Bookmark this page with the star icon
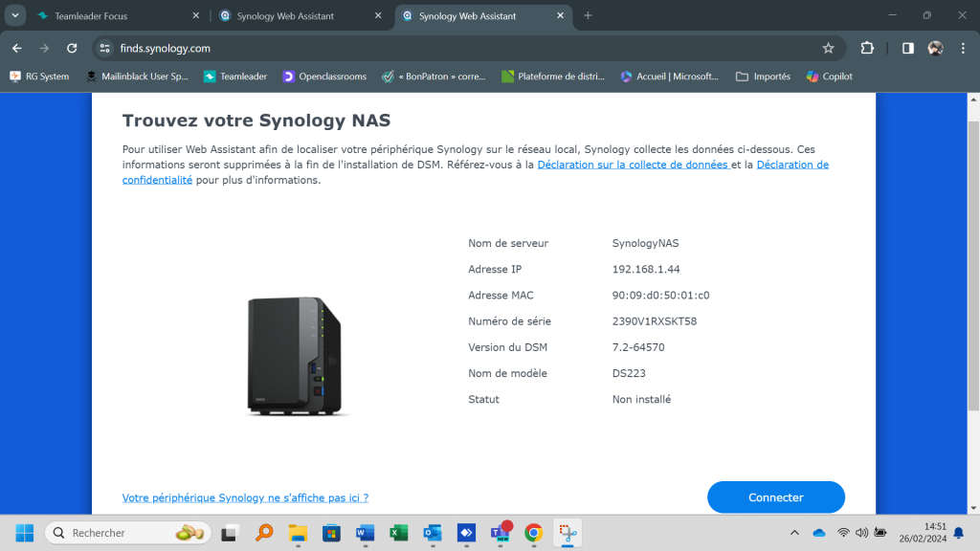Image resolution: width=980 pixels, height=551 pixels. pyautogui.click(x=828, y=48)
